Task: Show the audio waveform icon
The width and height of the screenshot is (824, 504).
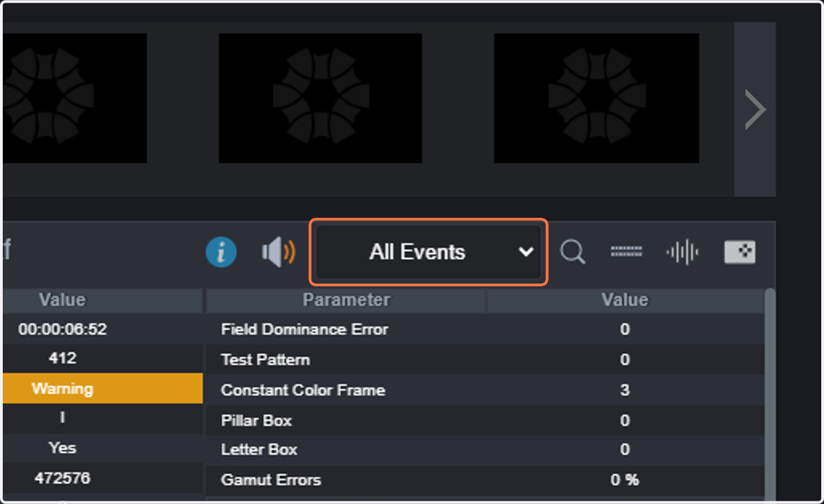Action: tap(683, 253)
